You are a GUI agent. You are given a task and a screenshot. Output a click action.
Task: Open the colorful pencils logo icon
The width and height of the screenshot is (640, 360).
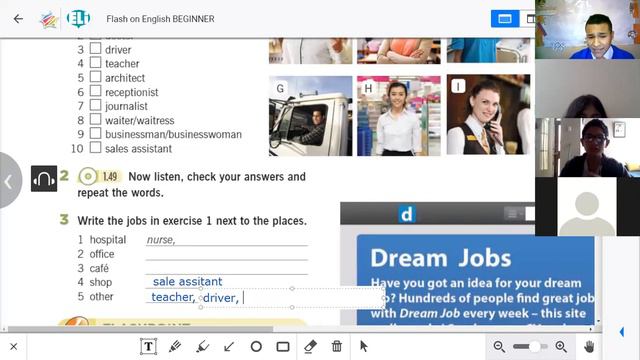pos(49,19)
